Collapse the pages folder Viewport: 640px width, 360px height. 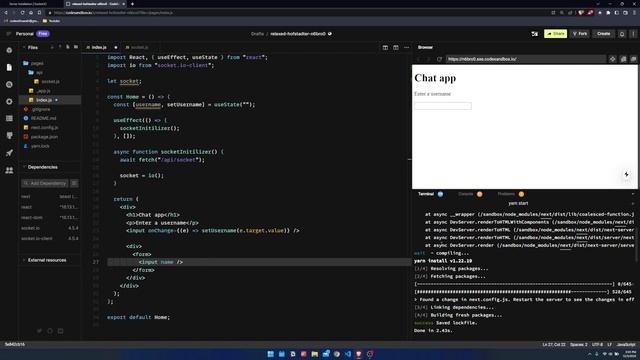click(x=33, y=63)
